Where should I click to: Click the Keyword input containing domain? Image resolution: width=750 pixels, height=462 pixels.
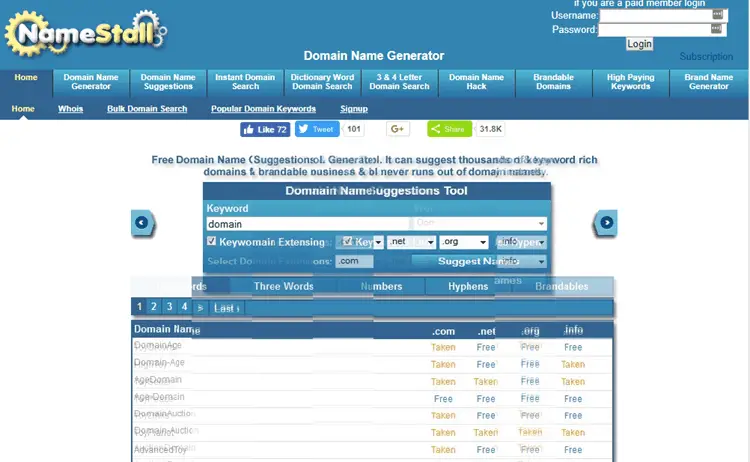pyautogui.click(x=308, y=224)
